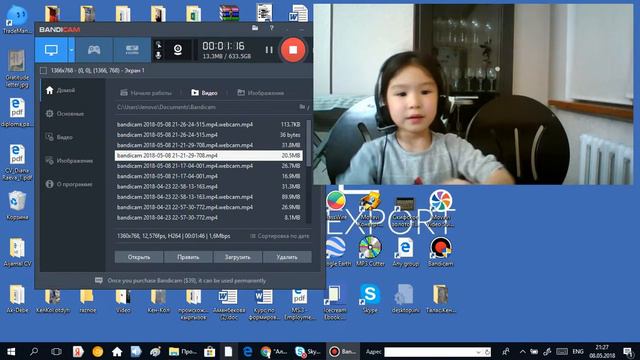Click the Удалить button

pyautogui.click(x=287, y=257)
